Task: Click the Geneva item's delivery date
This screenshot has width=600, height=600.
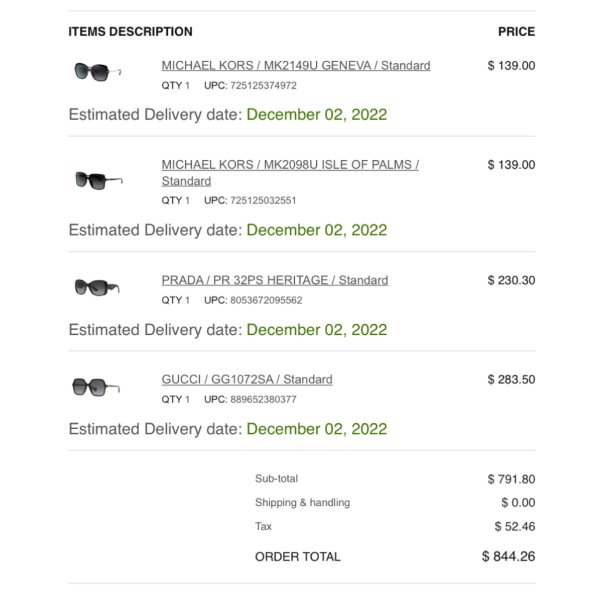Action: click(317, 114)
